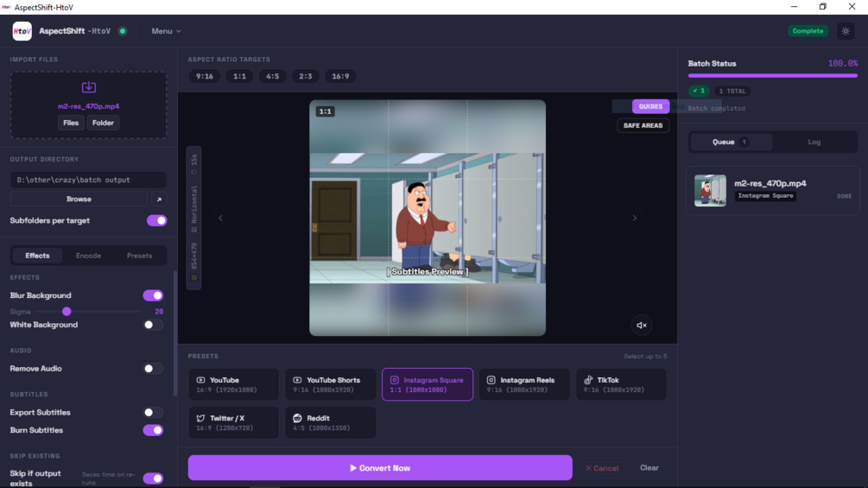The width and height of the screenshot is (868, 488).
Task: Open the Log tab
Action: point(814,143)
